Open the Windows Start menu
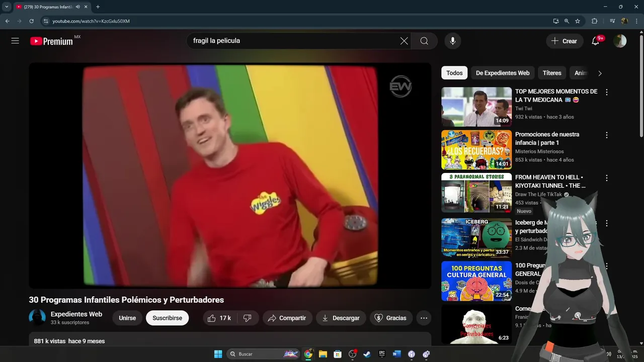 (218, 354)
